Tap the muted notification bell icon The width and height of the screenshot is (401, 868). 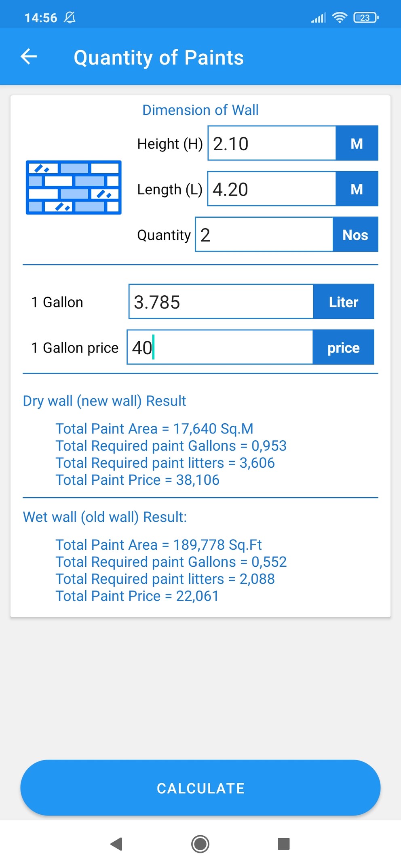coord(70,17)
